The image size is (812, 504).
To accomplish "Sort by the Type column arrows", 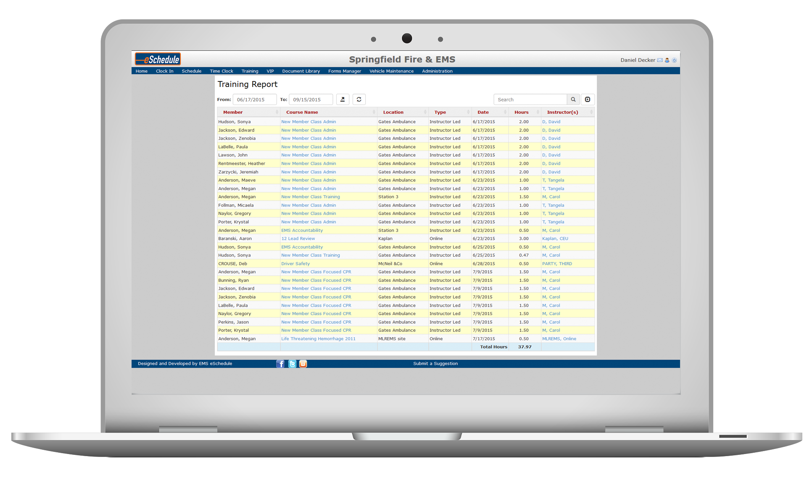I will 468,112.
